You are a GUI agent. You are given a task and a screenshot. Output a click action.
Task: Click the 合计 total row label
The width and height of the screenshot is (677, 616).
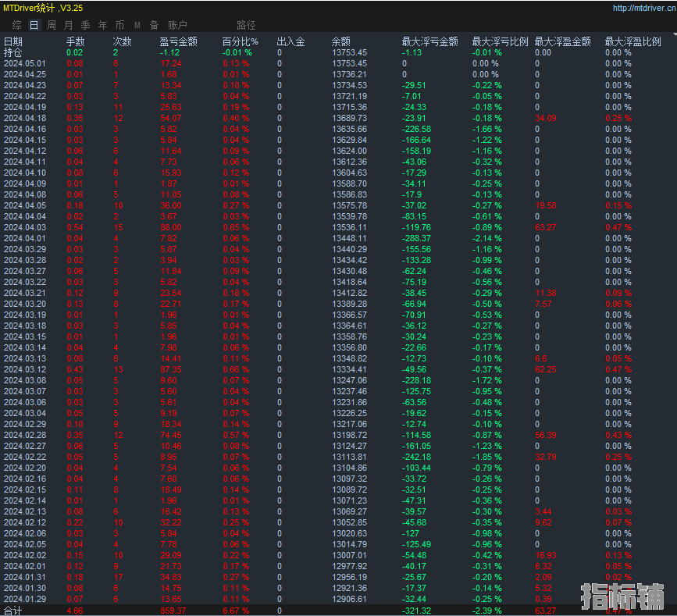[13, 610]
